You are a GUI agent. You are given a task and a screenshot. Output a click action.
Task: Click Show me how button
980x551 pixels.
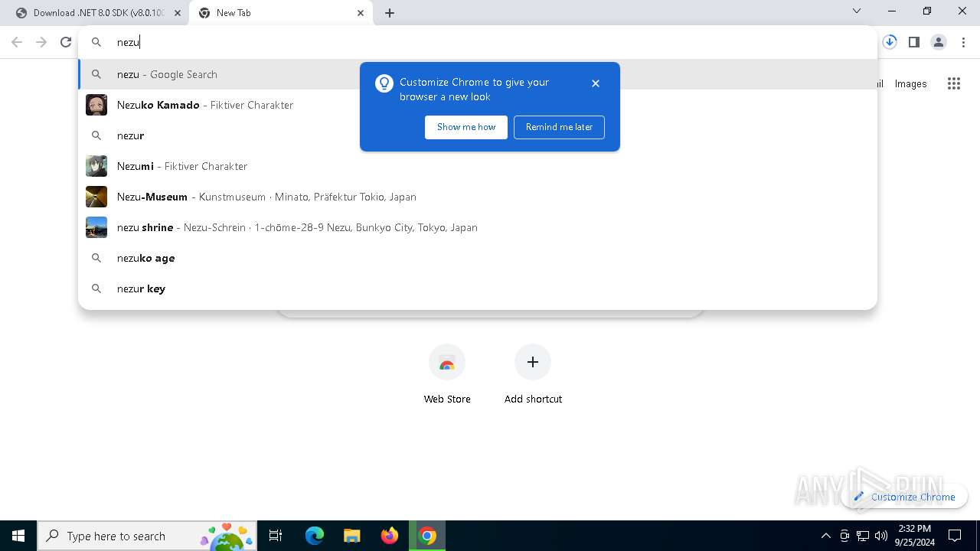[466, 127]
